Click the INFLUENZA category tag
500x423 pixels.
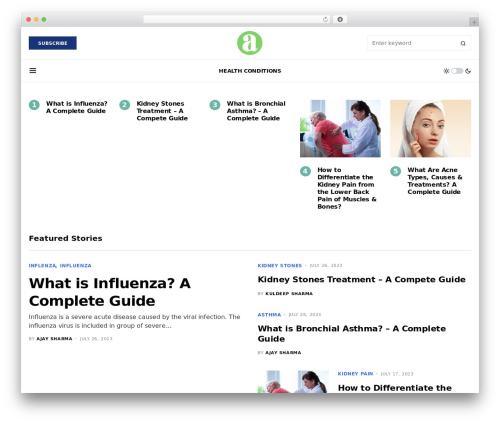point(76,266)
